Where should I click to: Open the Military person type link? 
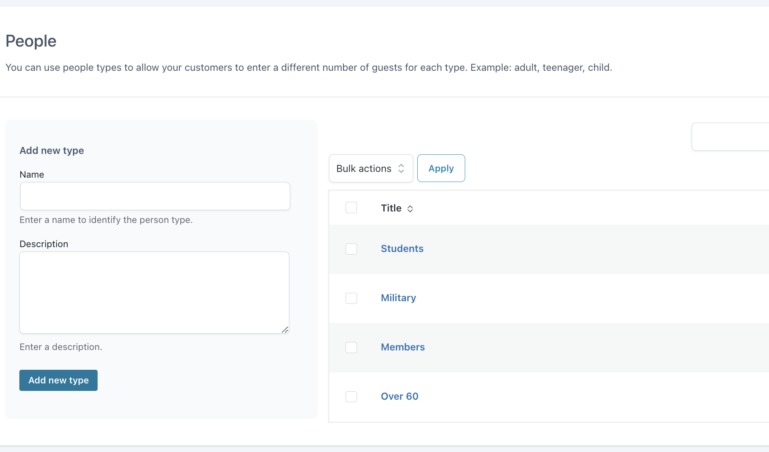(x=398, y=298)
